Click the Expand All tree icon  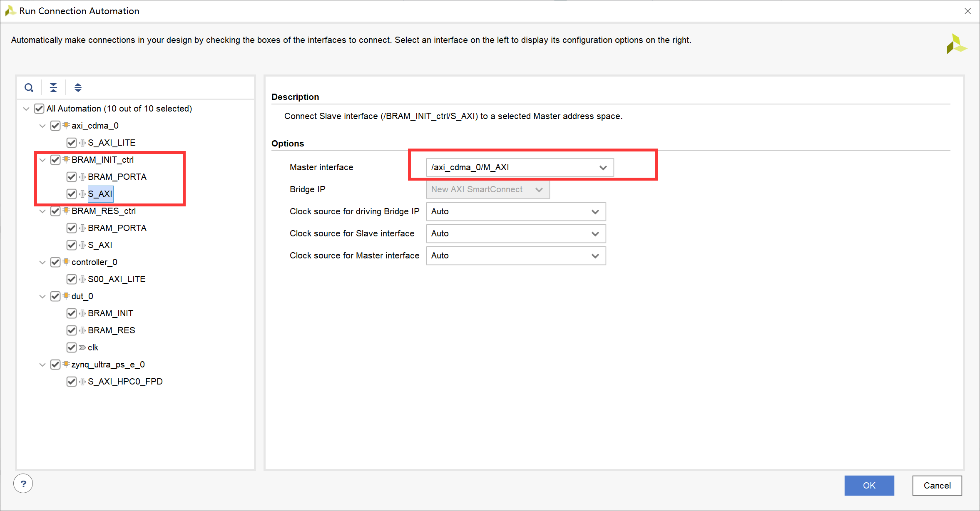point(78,88)
